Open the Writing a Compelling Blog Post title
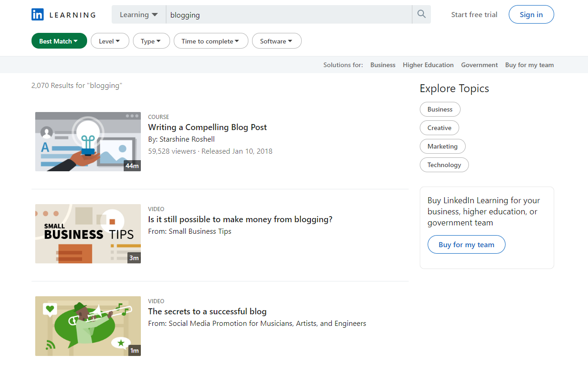Viewport: 588px width, 368px height. pyautogui.click(x=208, y=127)
